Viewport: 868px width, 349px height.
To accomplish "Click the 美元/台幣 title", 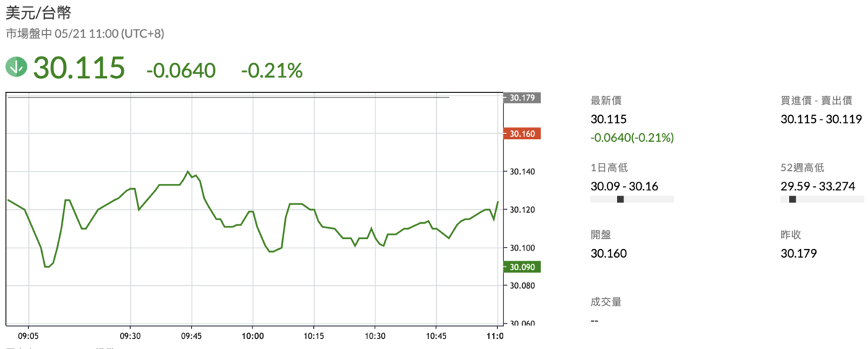I will (38, 13).
